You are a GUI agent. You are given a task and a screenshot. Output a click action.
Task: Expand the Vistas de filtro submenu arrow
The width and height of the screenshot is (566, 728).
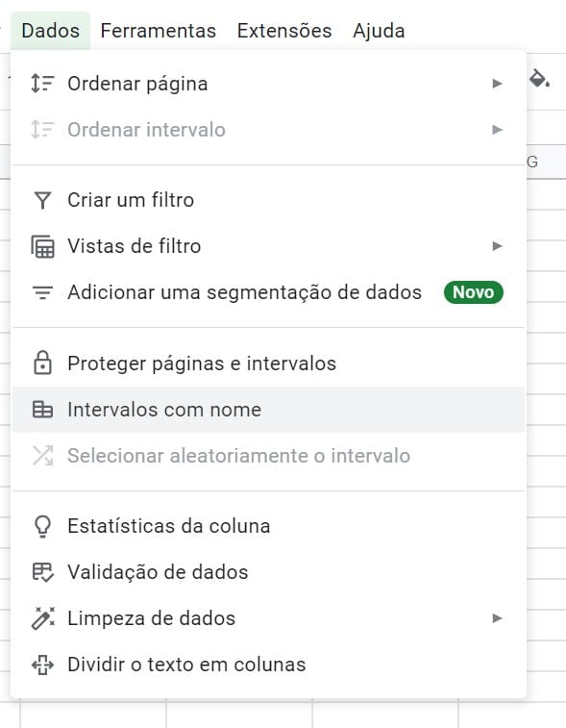pos(498,246)
